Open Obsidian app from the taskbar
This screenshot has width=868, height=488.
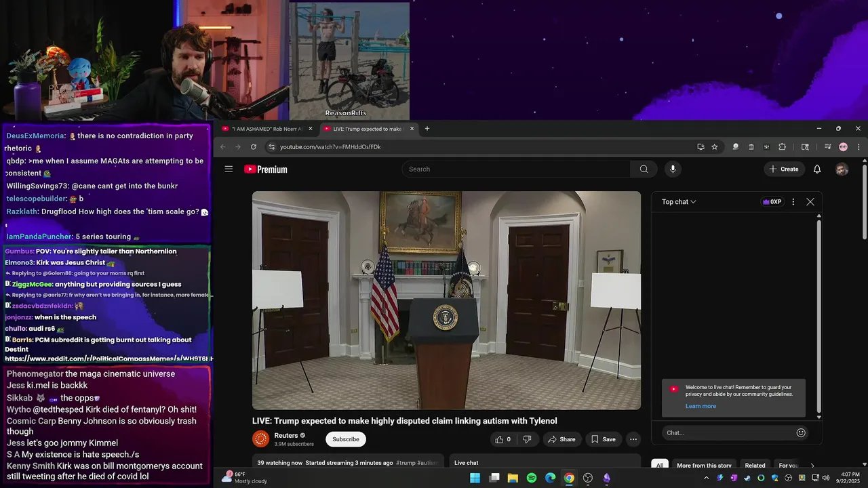click(606, 478)
